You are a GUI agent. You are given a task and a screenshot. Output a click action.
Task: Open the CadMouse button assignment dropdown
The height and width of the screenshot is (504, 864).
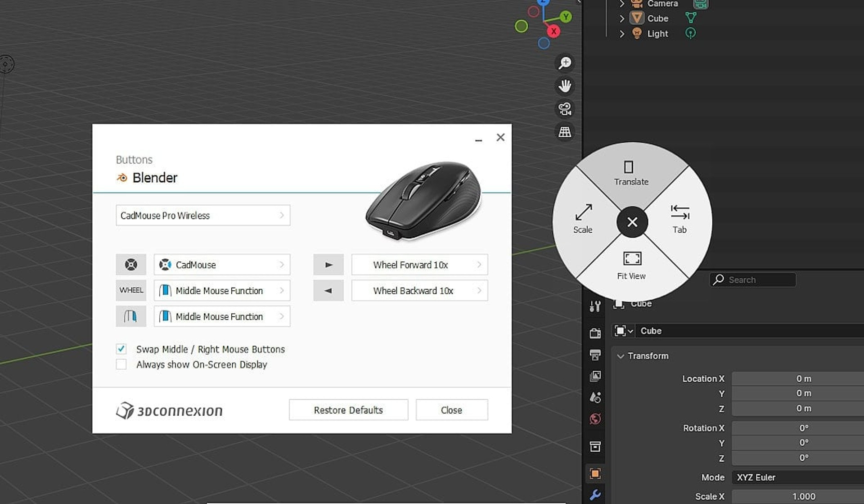pos(222,265)
